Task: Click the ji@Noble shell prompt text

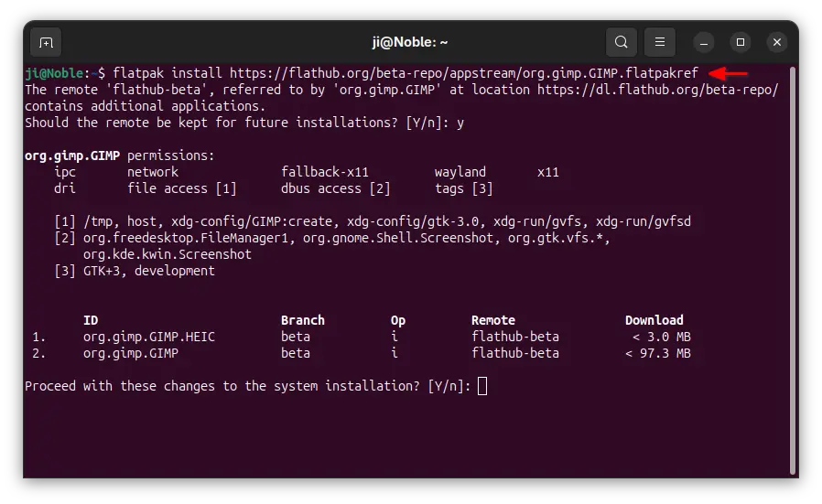Action: (54, 73)
